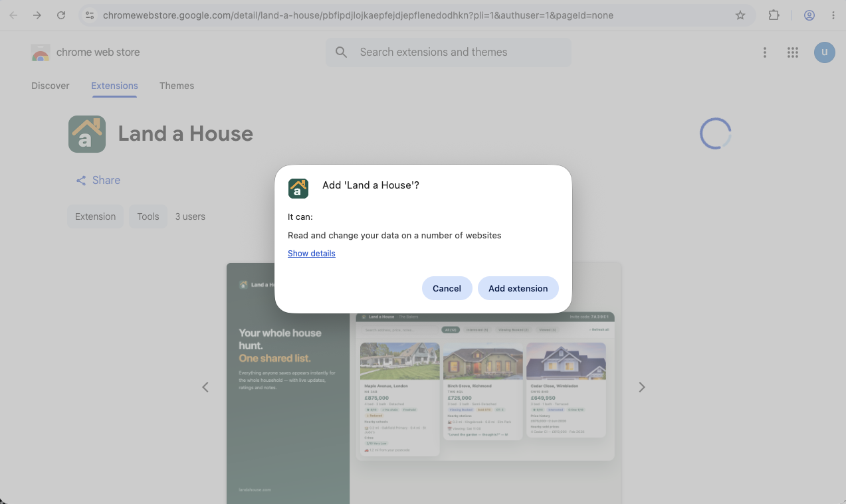This screenshot has height=504, width=846.
Task: Click the Extension category chip
Action: (96, 216)
